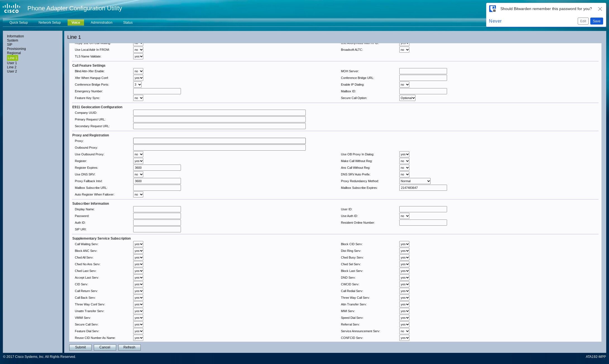Screen dimensions: 609x364
Task: Click the Company UUID field
Action: [219, 113]
